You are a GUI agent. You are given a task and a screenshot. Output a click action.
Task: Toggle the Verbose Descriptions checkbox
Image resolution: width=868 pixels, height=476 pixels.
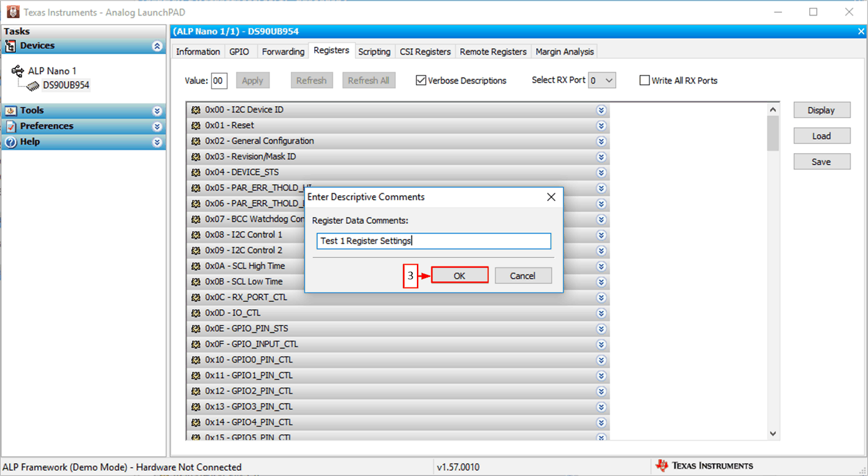(421, 80)
